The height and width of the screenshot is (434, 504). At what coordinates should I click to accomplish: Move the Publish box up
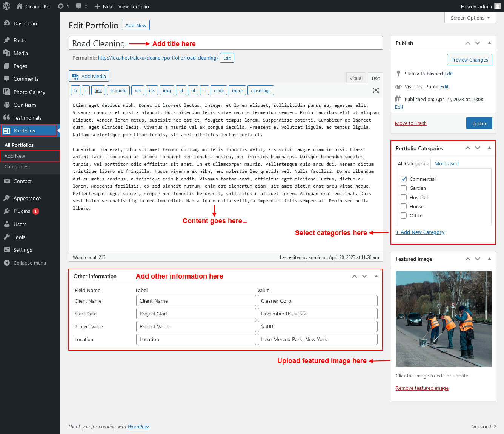pyautogui.click(x=468, y=43)
